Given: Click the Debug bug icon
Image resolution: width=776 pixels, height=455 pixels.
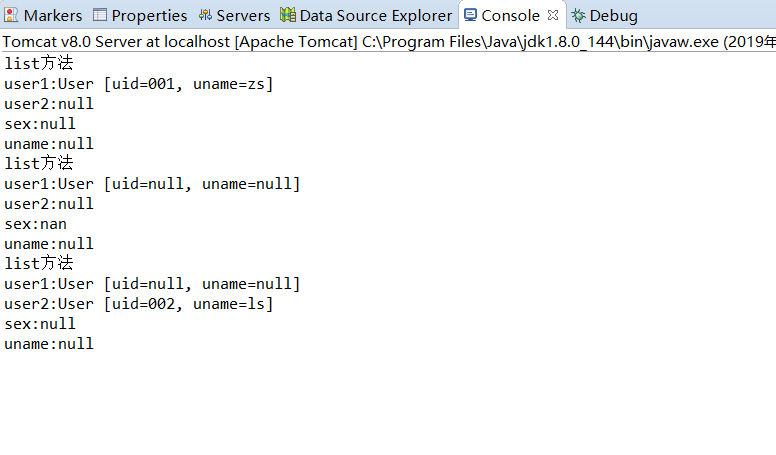Looking at the screenshot, I should point(578,15).
